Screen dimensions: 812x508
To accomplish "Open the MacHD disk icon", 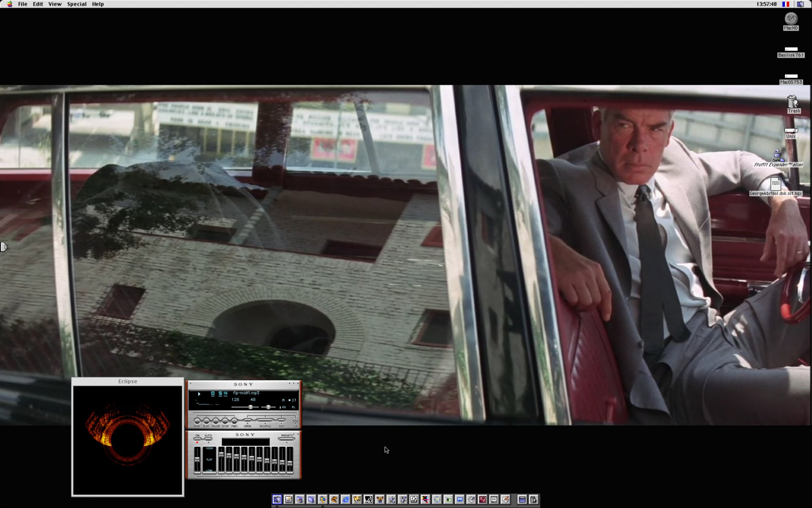I will pos(790,19).
